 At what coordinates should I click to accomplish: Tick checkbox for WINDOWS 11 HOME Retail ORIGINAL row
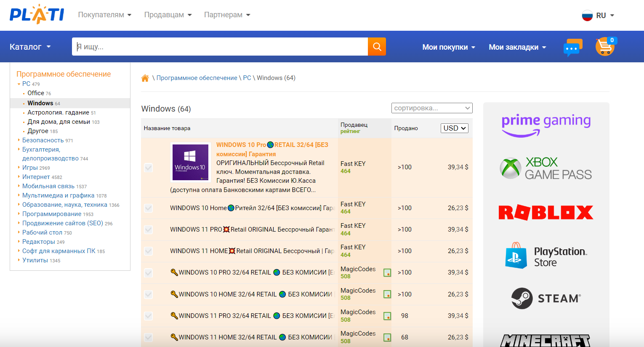tap(148, 251)
